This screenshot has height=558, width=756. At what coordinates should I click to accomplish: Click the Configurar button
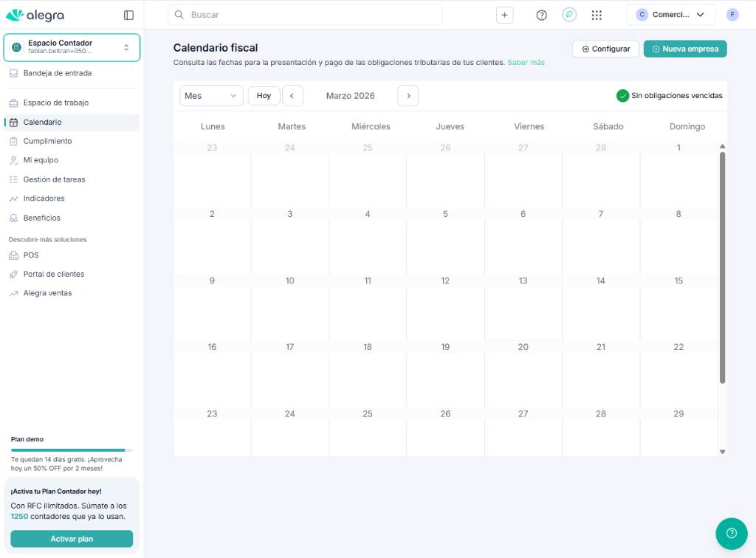click(x=605, y=49)
